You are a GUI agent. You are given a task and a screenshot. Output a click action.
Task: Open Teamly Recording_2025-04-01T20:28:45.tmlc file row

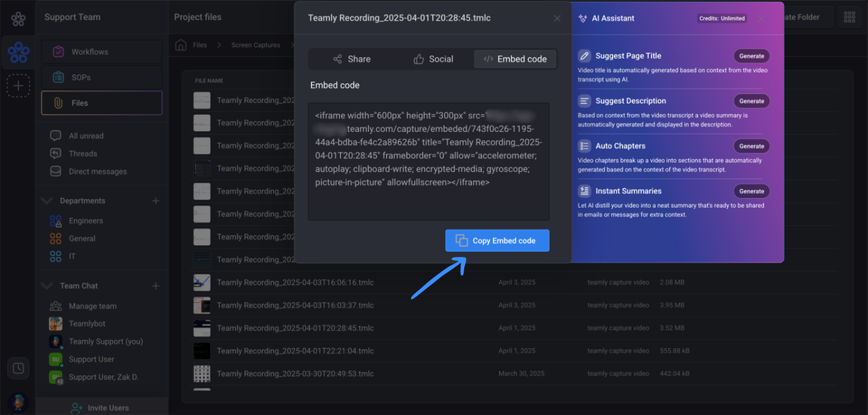pyautogui.click(x=515, y=328)
